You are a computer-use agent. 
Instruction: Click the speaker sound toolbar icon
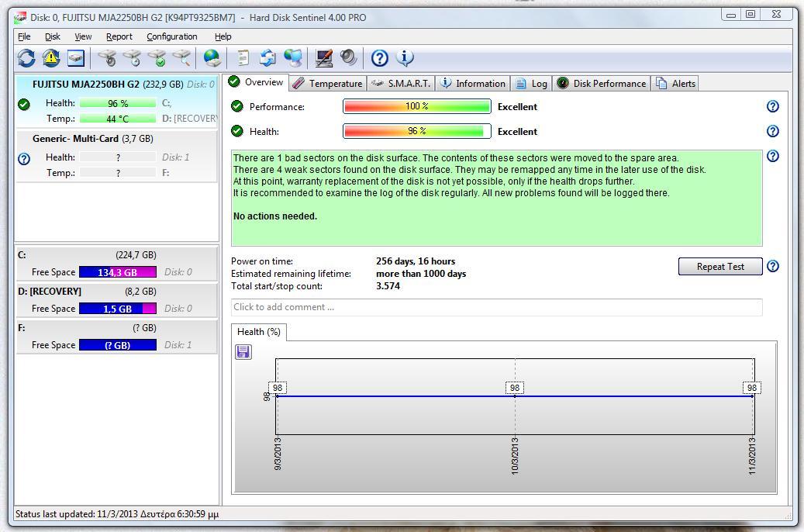click(348, 58)
